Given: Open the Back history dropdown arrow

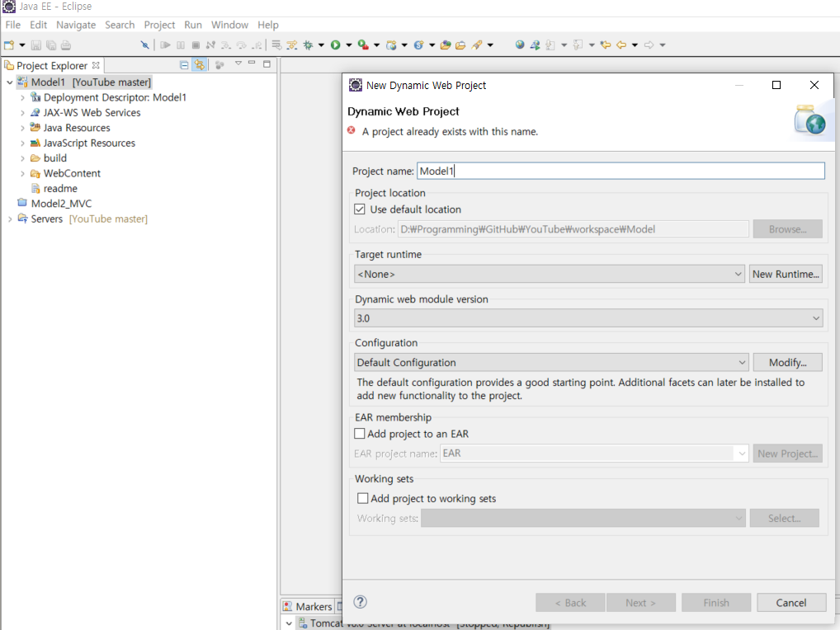Looking at the screenshot, I should pyautogui.click(x=635, y=45).
